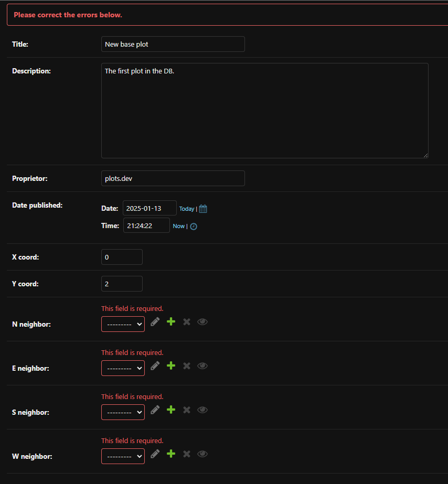
Task: Set time using the Now link
Action: click(x=178, y=226)
